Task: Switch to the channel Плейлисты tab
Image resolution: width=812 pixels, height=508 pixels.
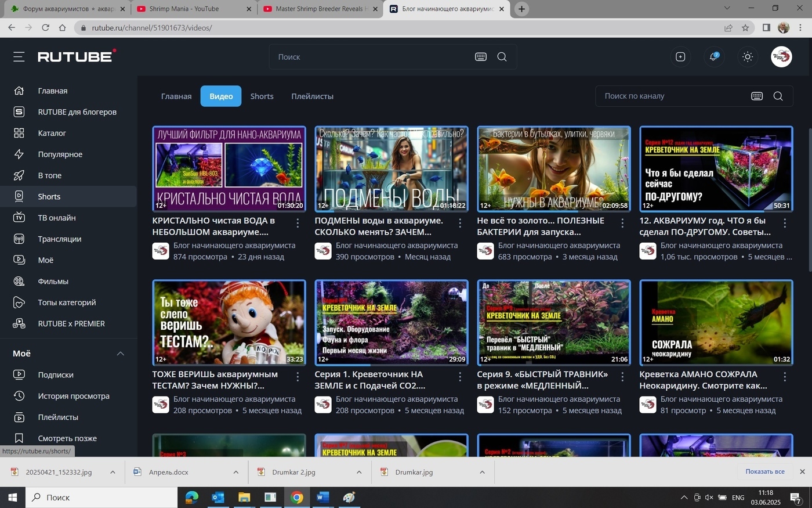Action: (x=312, y=96)
